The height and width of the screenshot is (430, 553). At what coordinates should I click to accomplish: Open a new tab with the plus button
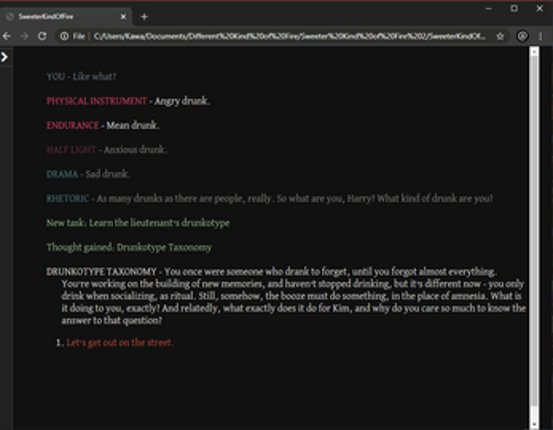tap(144, 17)
